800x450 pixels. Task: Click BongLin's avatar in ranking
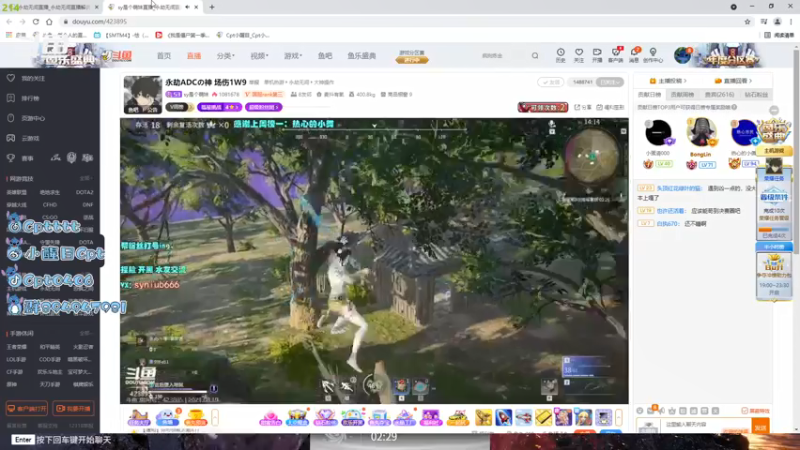click(x=701, y=133)
